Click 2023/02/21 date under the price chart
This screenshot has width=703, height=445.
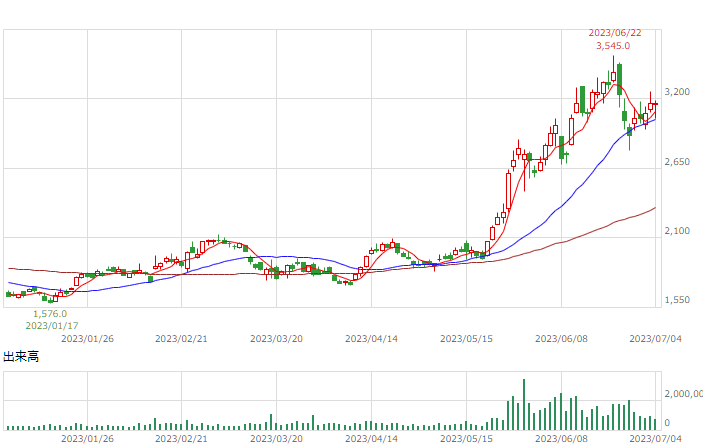pyautogui.click(x=182, y=339)
